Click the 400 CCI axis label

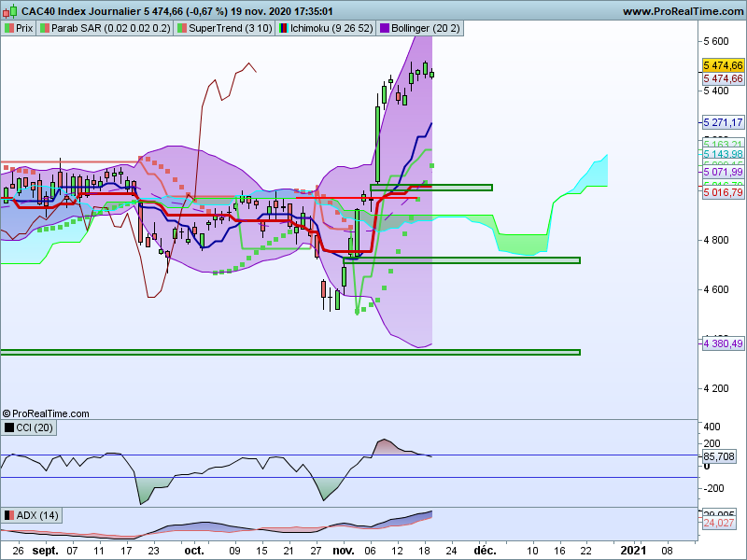(712, 427)
